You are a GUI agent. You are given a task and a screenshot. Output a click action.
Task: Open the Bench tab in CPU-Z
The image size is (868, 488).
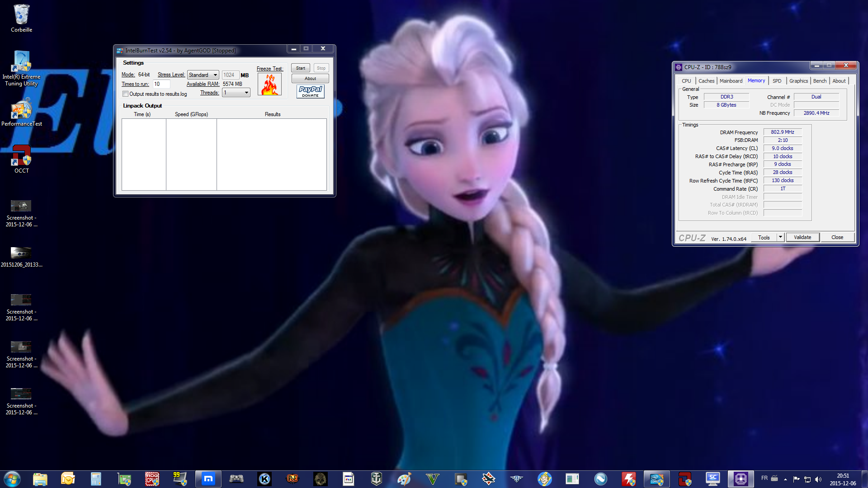[x=820, y=81]
